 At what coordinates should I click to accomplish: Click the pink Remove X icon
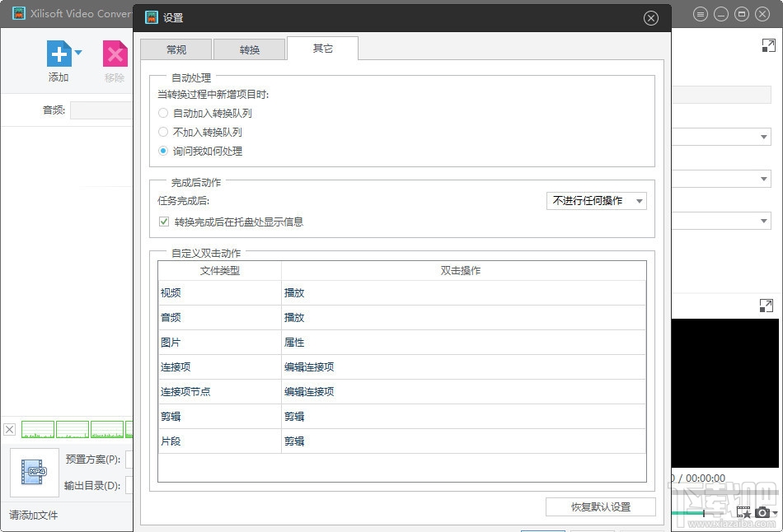coord(115,54)
